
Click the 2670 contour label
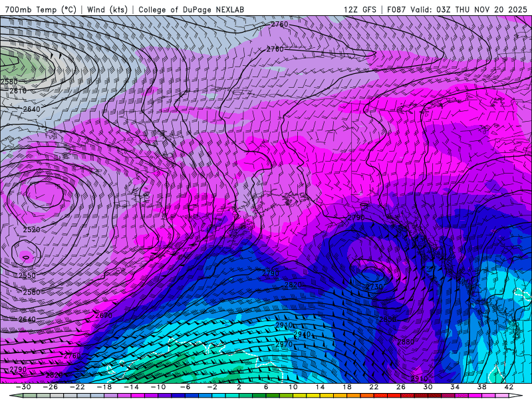pyautogui.click(x=104, y=315)
